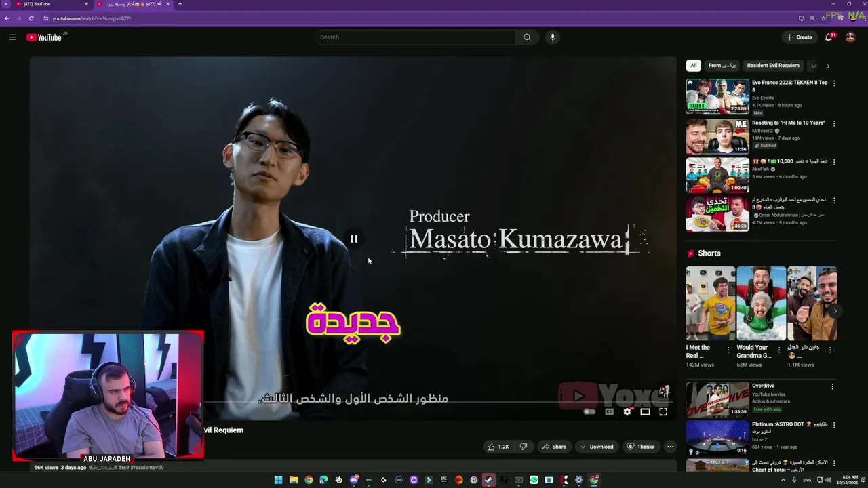
Task: Open Platinum ASTRO BOT video thumbnail
Action: [x=717, y=438]
